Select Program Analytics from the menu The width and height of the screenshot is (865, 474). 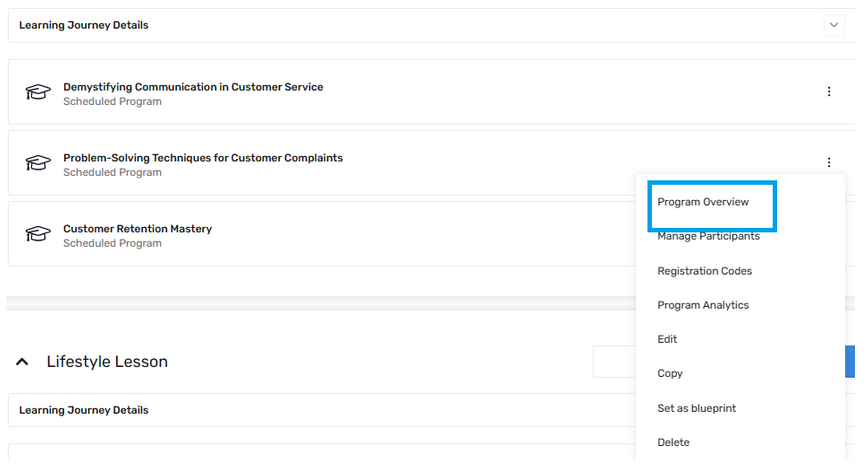point(703,305)
